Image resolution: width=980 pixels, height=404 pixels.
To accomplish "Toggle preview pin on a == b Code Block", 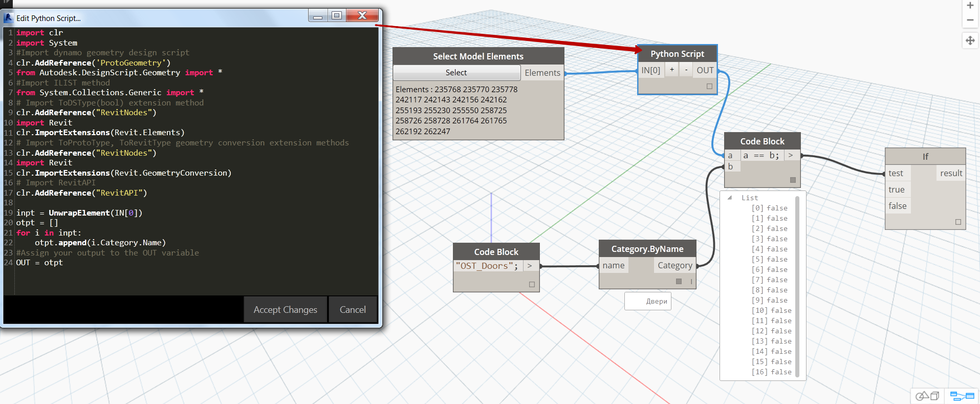I will 793,180.
